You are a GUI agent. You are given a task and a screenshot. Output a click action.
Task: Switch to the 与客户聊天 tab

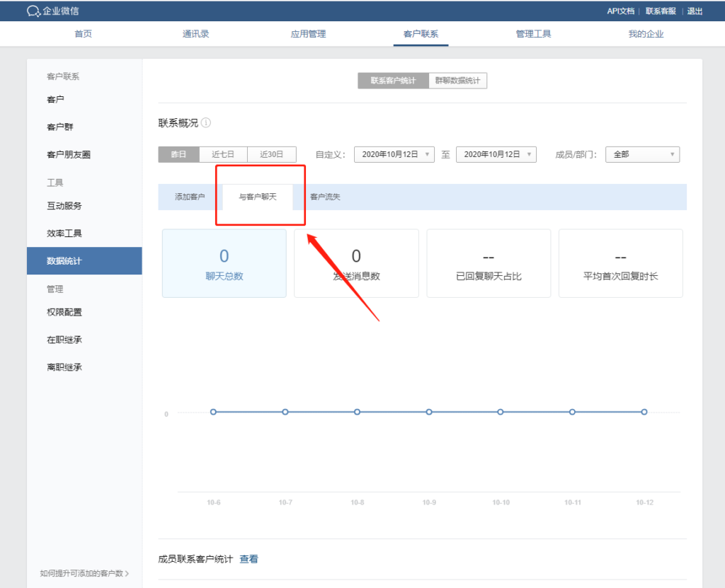pos(258,197)
